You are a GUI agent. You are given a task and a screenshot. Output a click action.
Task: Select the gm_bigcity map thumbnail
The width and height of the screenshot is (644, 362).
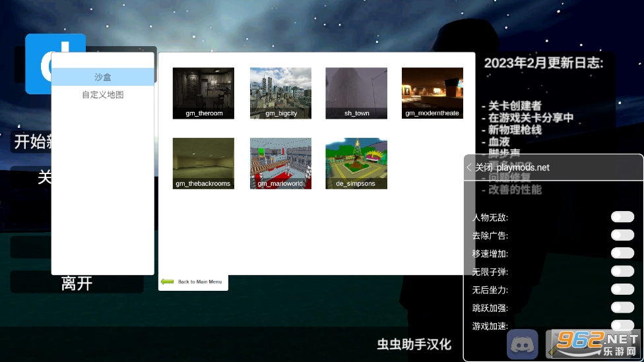(x=280, y=93)
